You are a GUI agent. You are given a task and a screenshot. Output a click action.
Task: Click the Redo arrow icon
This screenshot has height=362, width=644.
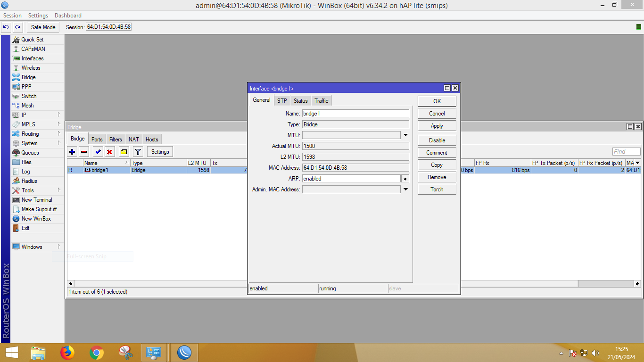[x=17, y=27]
